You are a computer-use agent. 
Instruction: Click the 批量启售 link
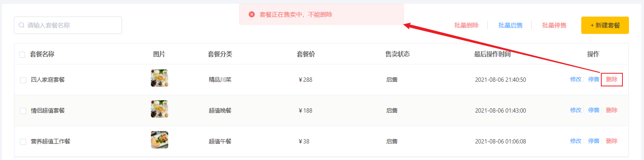click(x=510, y=25)
